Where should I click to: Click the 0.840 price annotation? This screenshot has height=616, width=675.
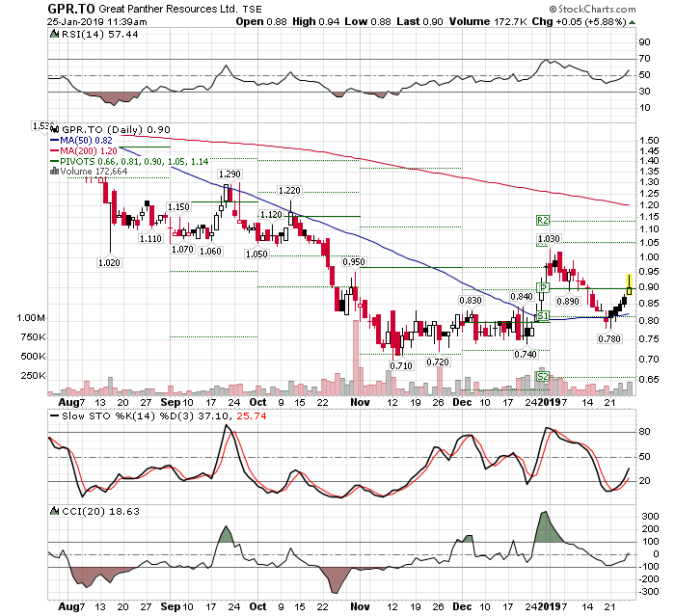coord(522,297)
